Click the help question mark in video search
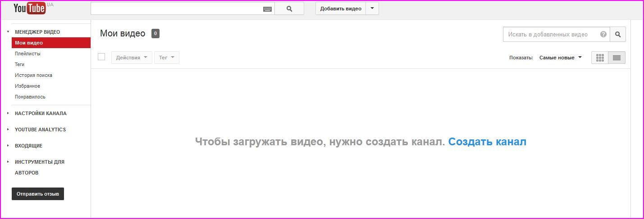The width and height of the screenshot is (644, 219). [603, 34]
